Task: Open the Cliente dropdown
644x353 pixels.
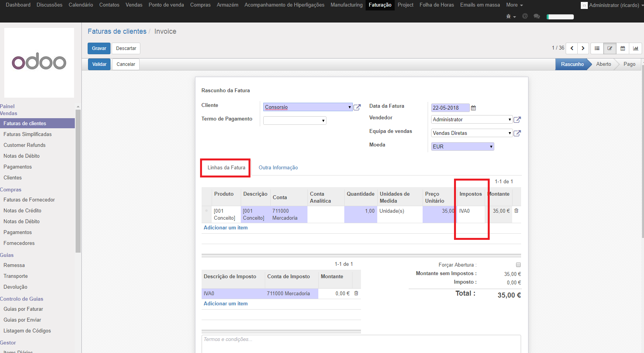Action: click(308, 107)
